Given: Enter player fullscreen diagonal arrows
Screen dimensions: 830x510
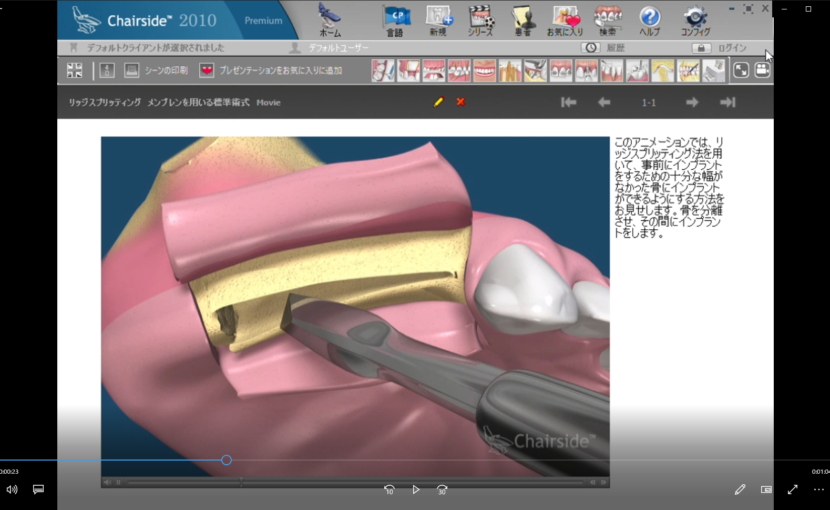Looking at the screenshot, I should [792, 489].
